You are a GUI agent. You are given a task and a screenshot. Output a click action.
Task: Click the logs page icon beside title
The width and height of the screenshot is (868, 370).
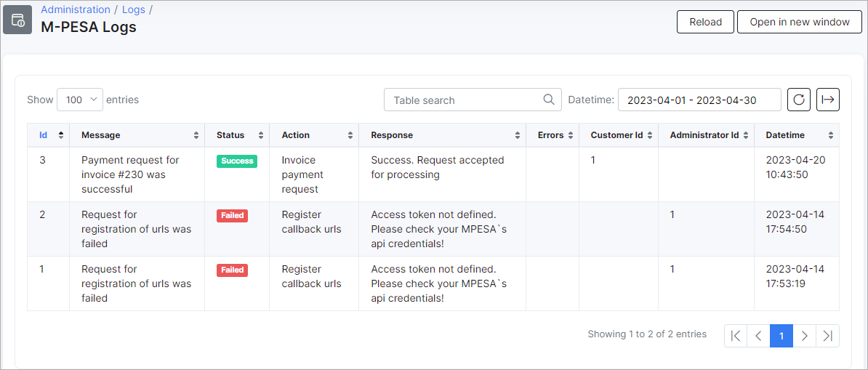coord(17,20)
